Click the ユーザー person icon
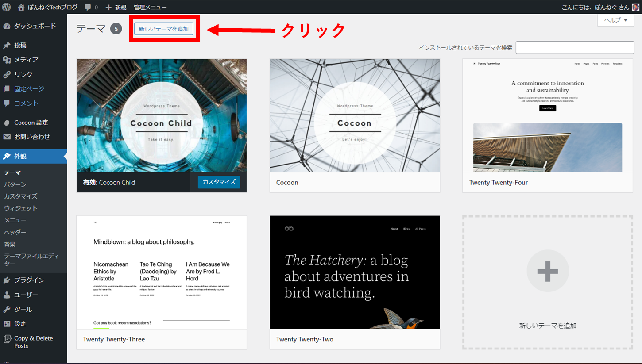Viewport: 642px width, 364px height. coord(7,295)
